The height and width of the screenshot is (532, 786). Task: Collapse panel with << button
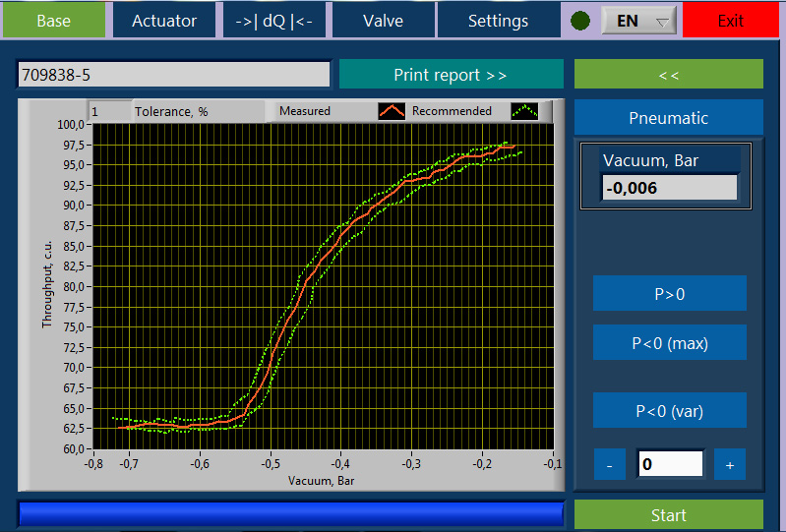668,74
